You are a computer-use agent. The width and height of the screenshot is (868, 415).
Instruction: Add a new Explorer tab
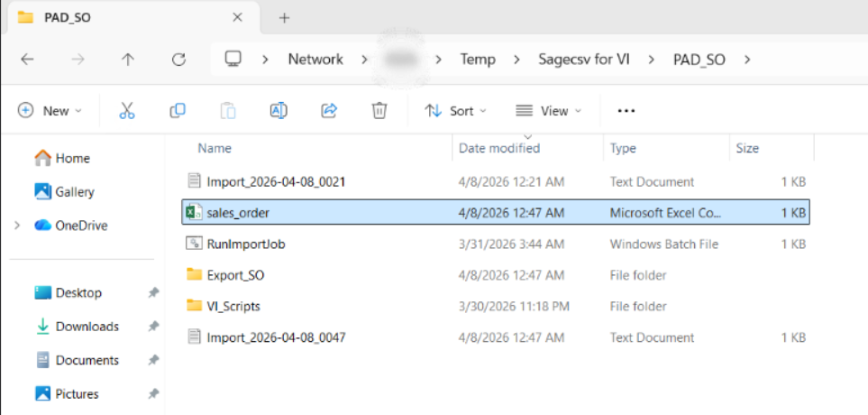point(284,18)
